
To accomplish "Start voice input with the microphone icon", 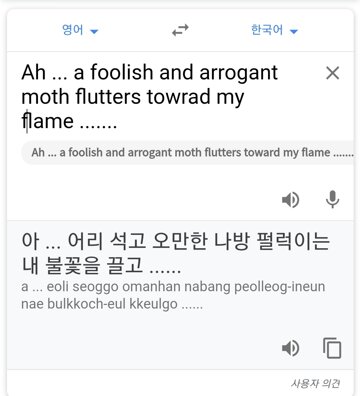I will tap(332, 200).
